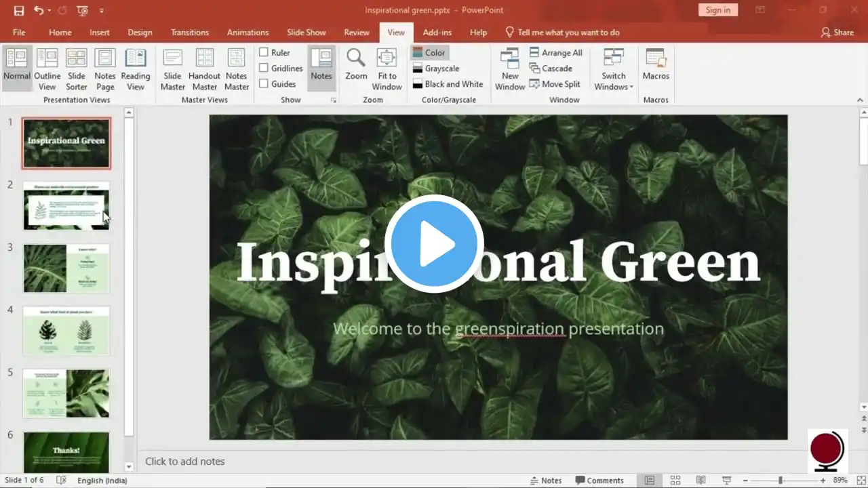The height and width of the screenshot is (488, 868).
Task: Open the Customize Quick Access Toolbar dropdown
Action: click(102, 10)
